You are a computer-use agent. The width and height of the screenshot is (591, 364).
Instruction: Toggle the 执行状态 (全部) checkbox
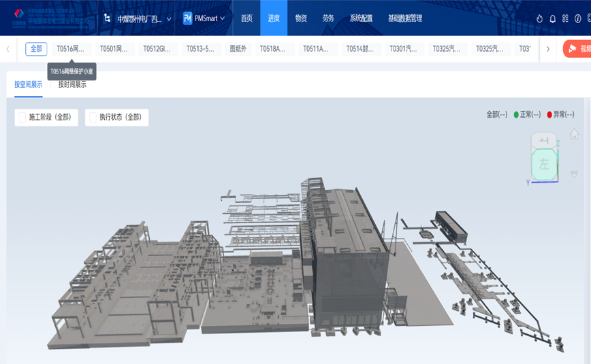pyautogui.click(x=93, y=117)
